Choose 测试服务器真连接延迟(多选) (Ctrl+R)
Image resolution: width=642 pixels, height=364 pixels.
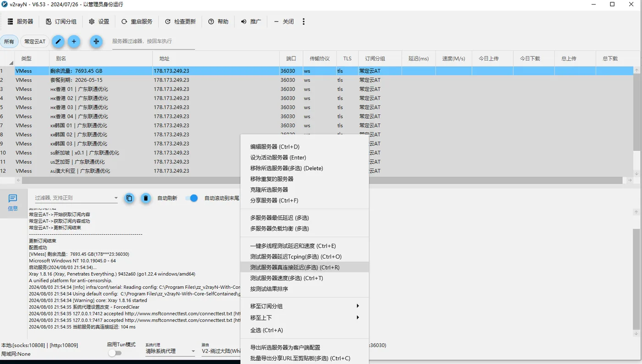304,267
